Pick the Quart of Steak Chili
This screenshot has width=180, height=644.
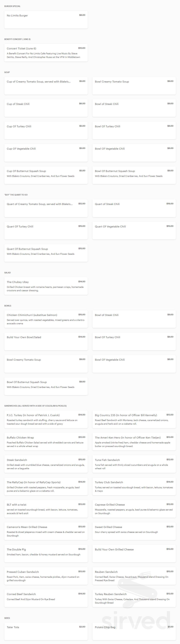point(134,208)
